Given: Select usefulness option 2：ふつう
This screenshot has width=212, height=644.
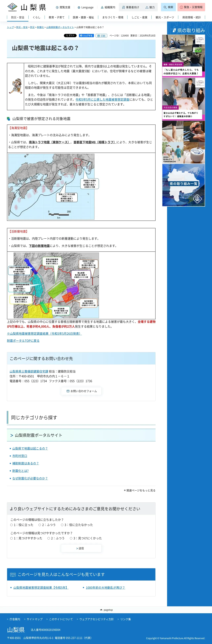Looking at the screenshot, I should 40,525.
